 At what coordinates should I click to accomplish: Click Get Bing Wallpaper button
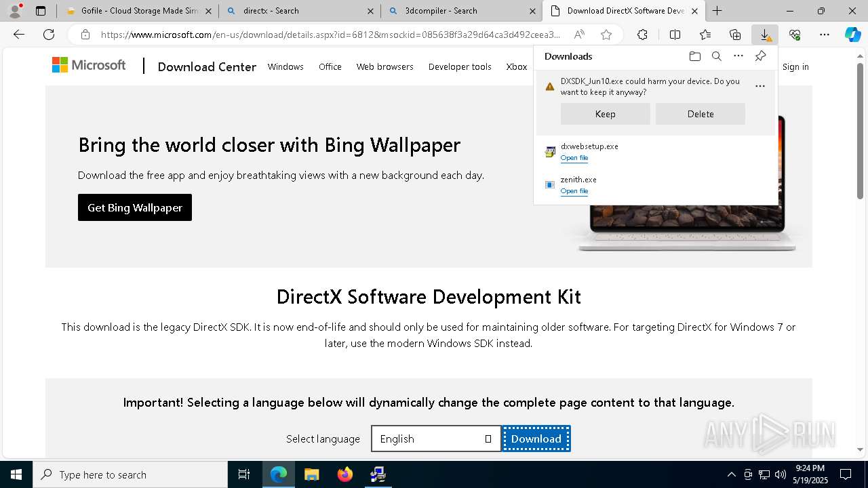pyautogui.click(x=135, y=207)
